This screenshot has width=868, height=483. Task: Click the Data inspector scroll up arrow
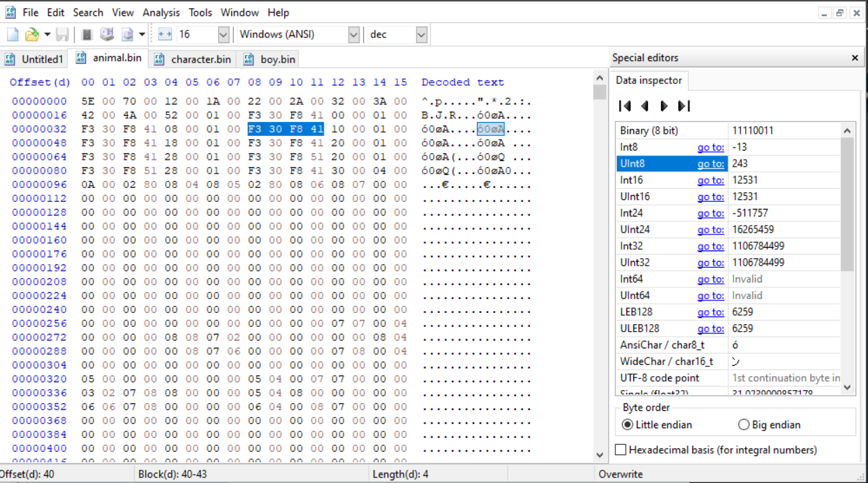(x=848, y=130)
